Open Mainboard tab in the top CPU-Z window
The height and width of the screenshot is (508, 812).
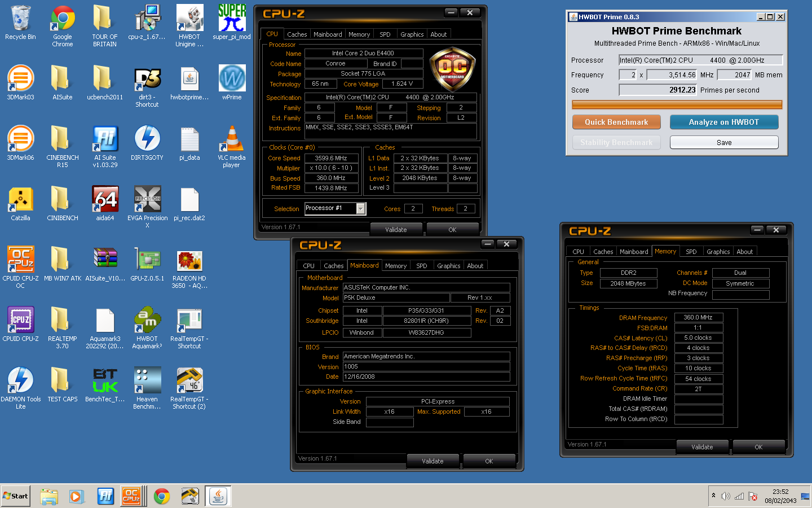pyautogui.click(x=328, y=34)
